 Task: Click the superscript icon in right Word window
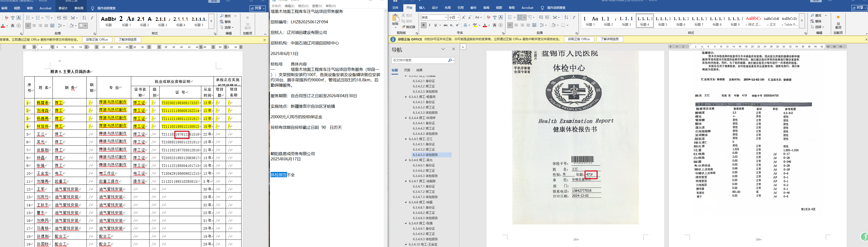(457, 25)
